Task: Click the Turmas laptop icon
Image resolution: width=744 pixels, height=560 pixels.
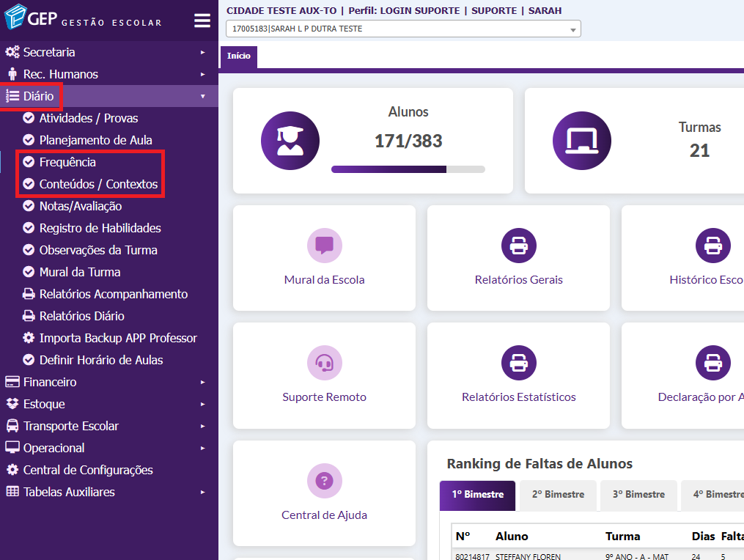Action: [582, 141]
